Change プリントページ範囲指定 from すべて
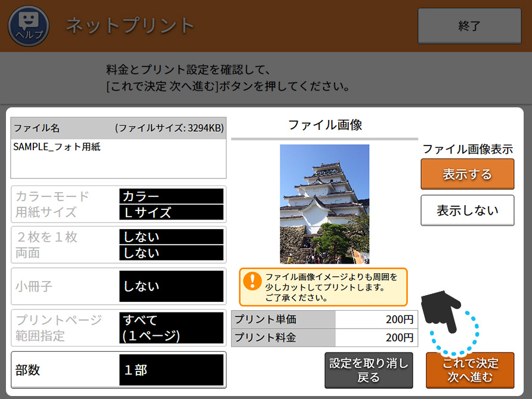The width and height of the screenshot is (532, 399). [x=171, y=327]
